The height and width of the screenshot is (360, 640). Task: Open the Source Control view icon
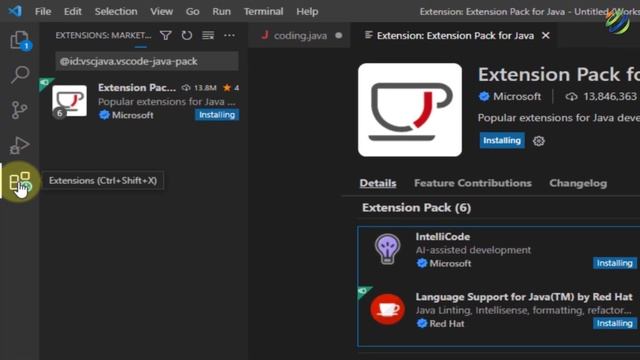click(x=19, y=110)
